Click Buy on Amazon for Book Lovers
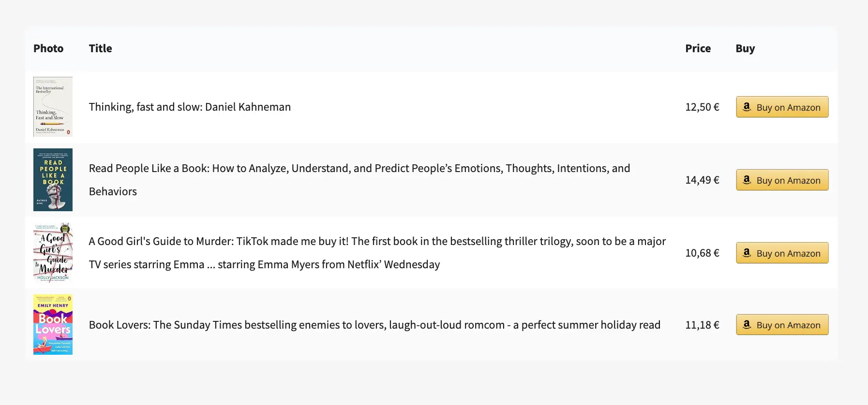868x405 pixels. pos(782,325)
